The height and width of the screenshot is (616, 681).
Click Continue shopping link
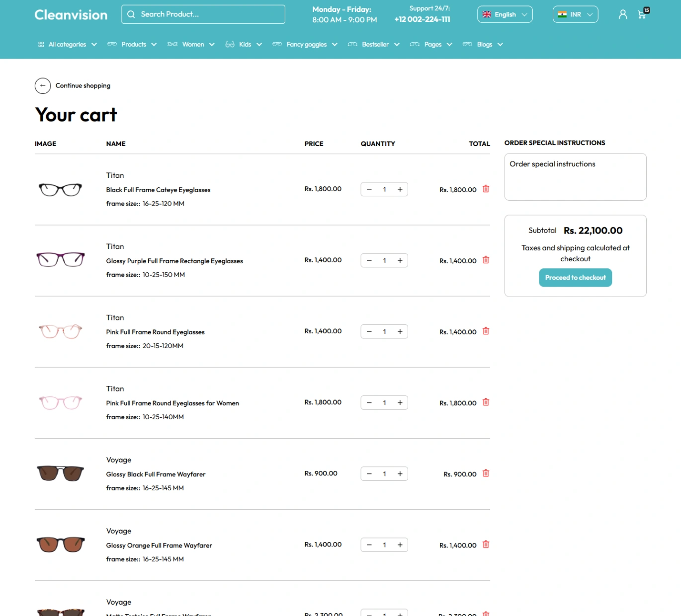(x=83, y=85)
